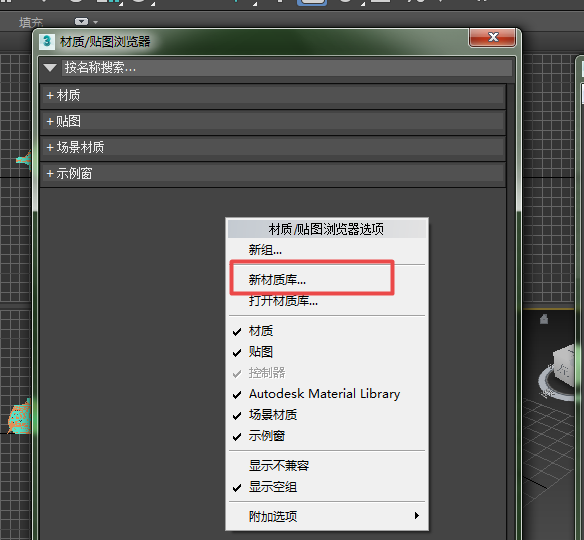Close the 材质/贴图浏览器 dialog

[493, 37]
